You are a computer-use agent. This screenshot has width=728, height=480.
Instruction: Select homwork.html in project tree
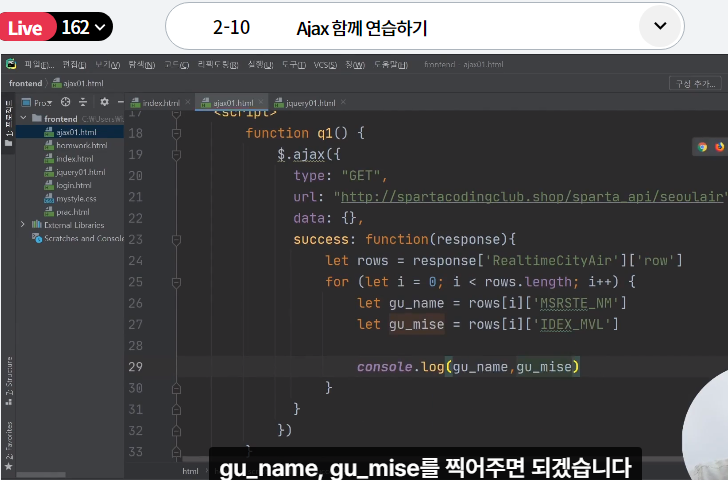[x=70, y=145]
